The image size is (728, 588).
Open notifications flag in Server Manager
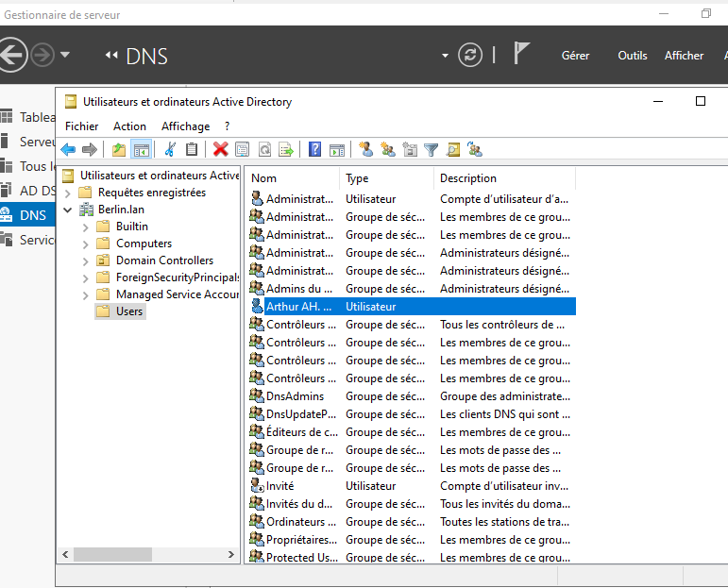pos(521,54)
